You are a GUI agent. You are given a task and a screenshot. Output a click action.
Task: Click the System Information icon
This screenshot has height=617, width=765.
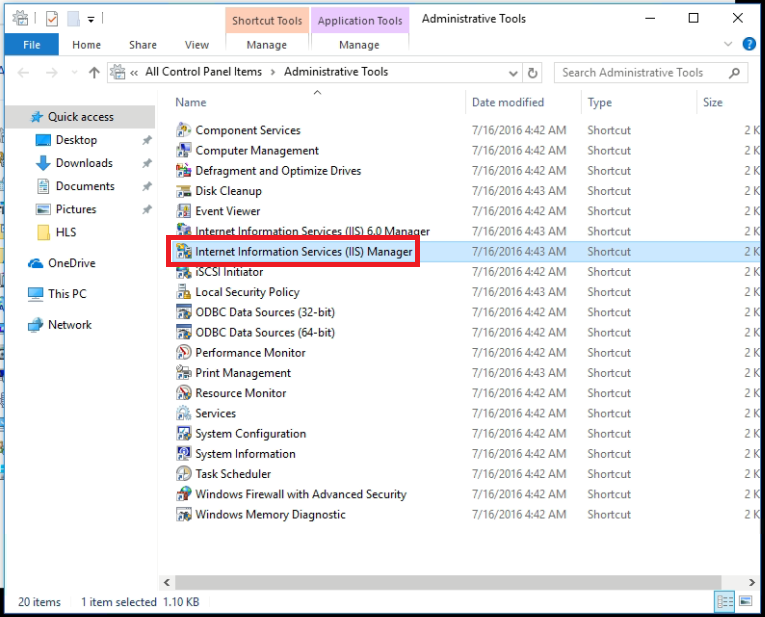[183, 454]
